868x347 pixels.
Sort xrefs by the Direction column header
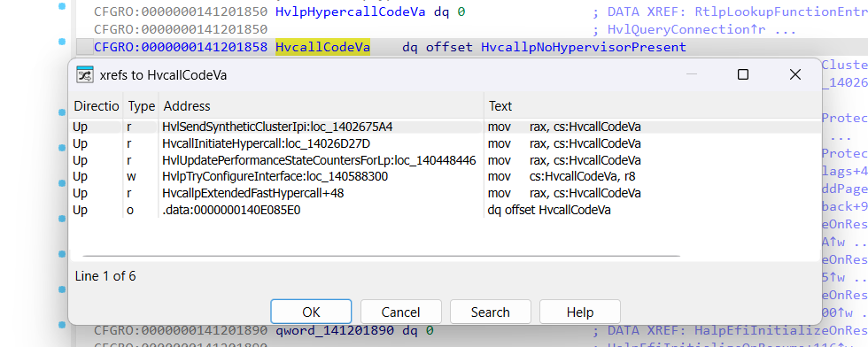tap(97, 105)
